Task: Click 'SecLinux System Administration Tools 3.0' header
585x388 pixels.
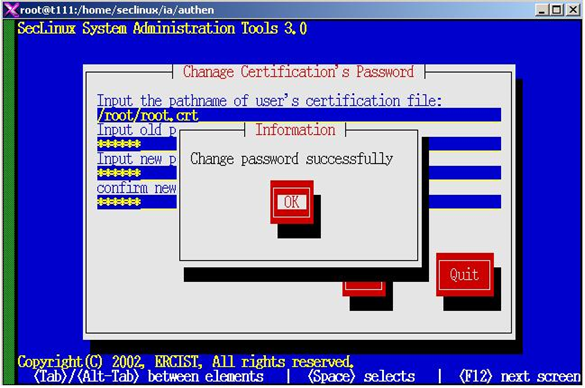Action: (162, 28)
